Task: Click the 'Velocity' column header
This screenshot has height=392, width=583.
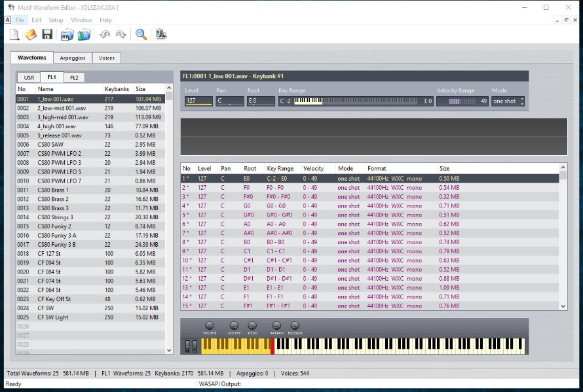Action: point(318,168)
